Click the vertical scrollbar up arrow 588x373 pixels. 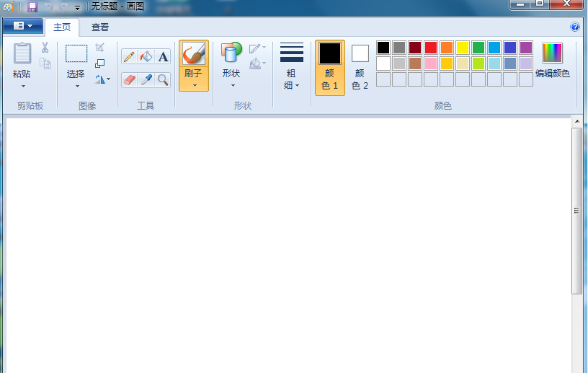[x=576, y=121]
